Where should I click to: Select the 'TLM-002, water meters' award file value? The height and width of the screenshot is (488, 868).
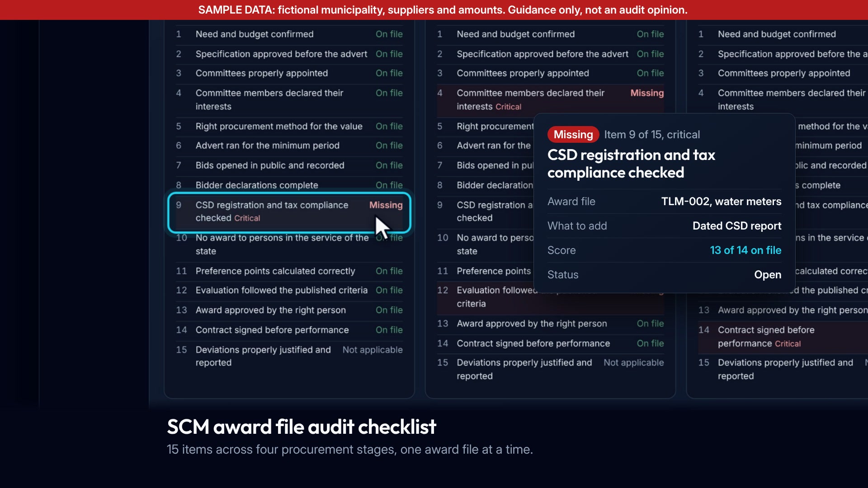[x=721, y=202]
